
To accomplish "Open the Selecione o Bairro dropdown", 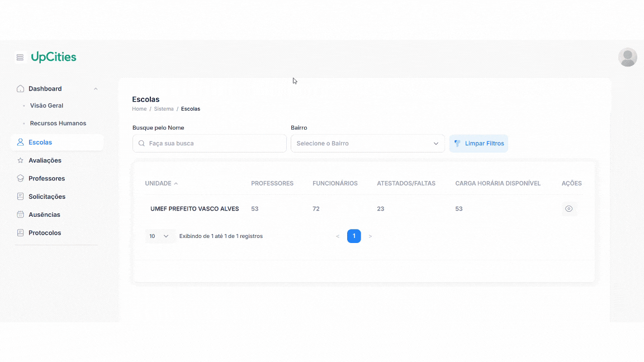I will click(368, 143).
